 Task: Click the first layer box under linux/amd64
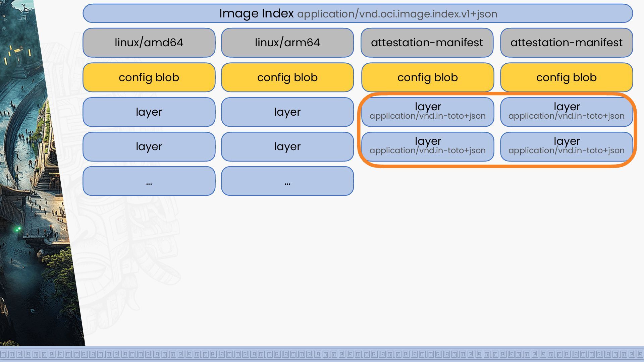[149, 112]
